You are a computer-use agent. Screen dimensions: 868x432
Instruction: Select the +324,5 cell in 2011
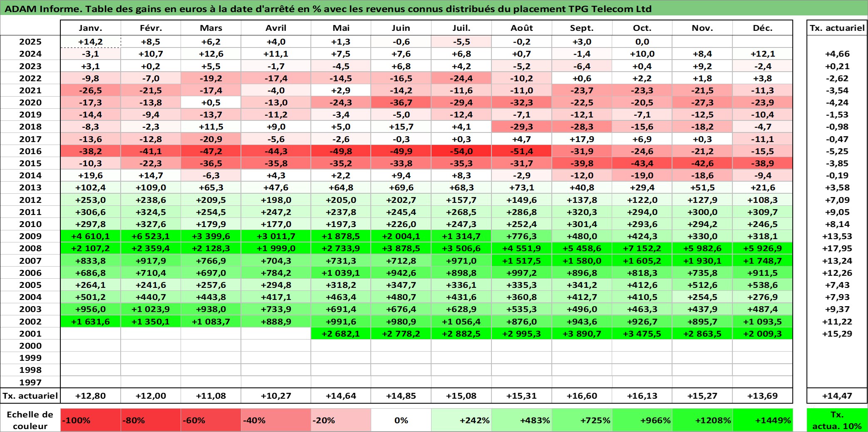151,212
